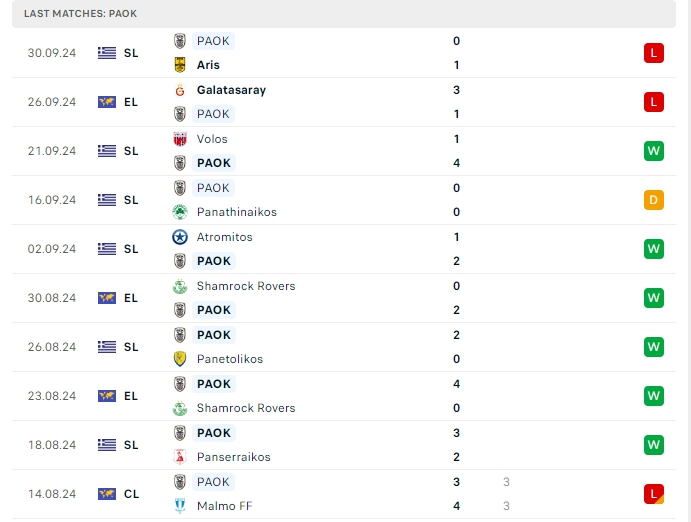Click the Panserraikos red crest icon
The width and height of the screenshot is (691, 522).
(x=180, y=457)
